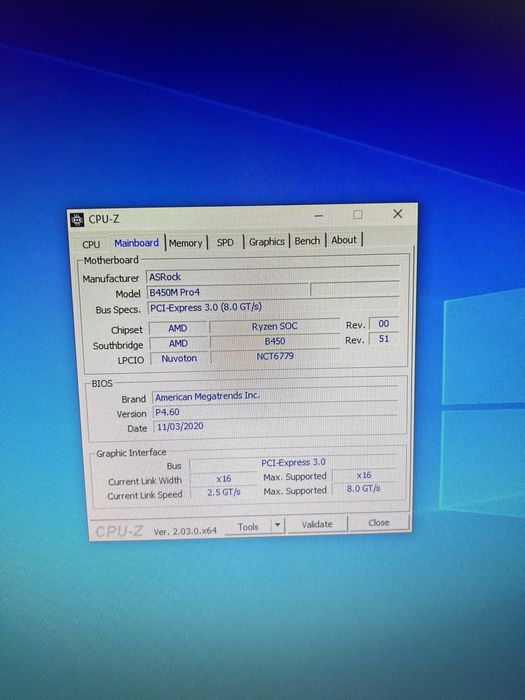Click the Max. Supported 8.0 GT/s value
The width and height of the screenshot is (525, 700).
tap(363, 488)
